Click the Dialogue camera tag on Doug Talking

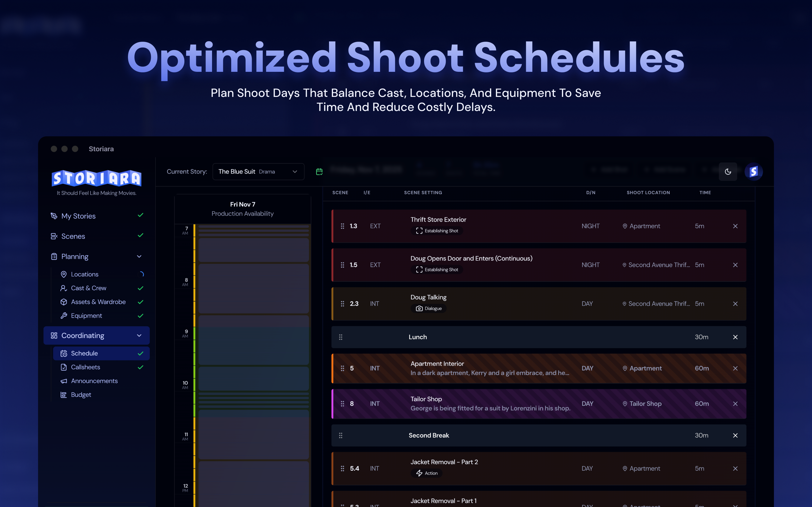429,308
